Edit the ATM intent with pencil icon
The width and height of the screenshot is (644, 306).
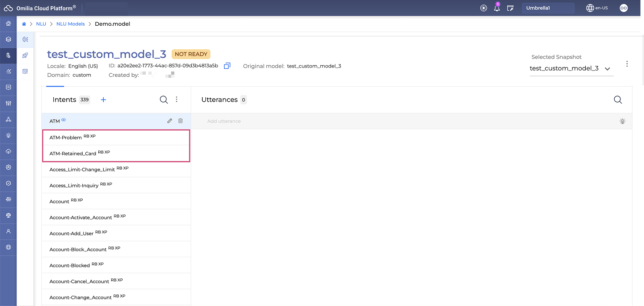[169, 121]
